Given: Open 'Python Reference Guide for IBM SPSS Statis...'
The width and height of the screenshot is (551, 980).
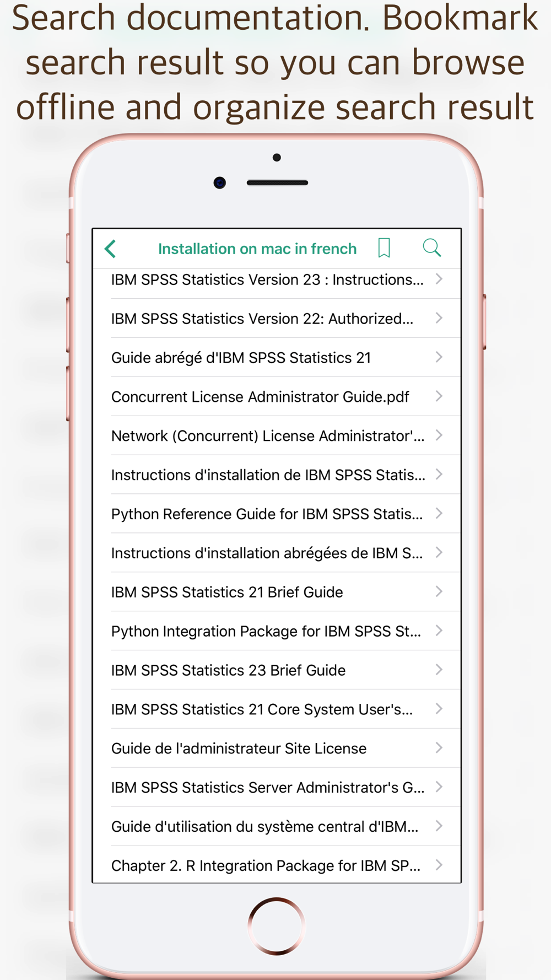Looking at the screenshot, I should [277, 514].
